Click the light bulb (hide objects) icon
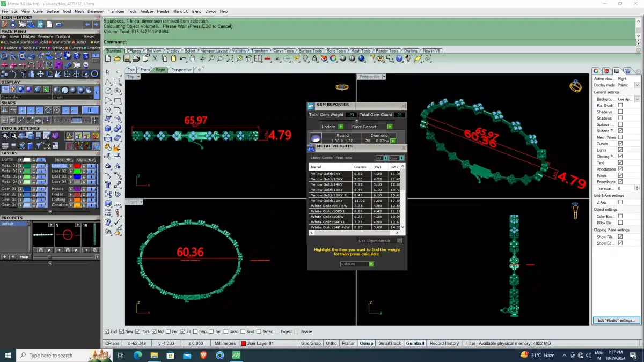The height and width of the screenshot is (362, 644). click(x=305, y=58)
